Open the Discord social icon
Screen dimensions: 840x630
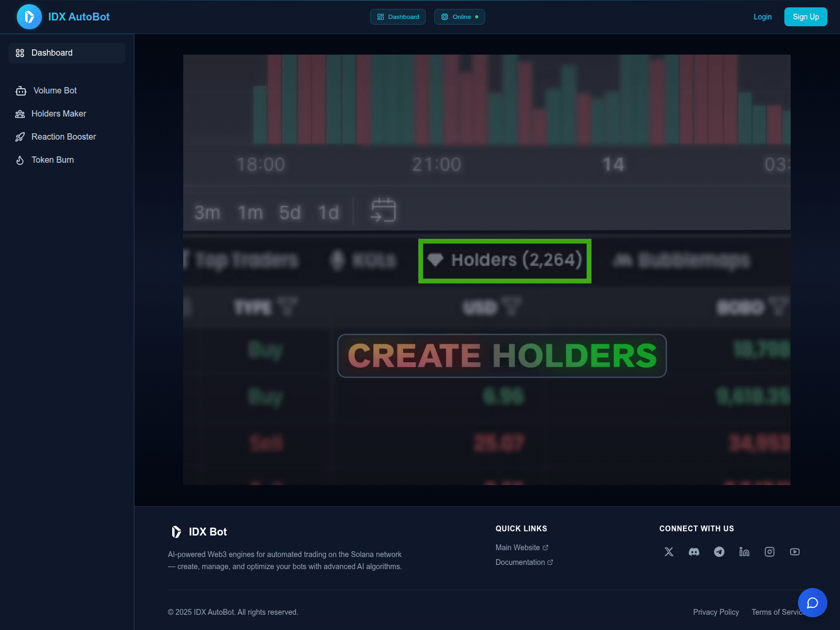(694, 552)
